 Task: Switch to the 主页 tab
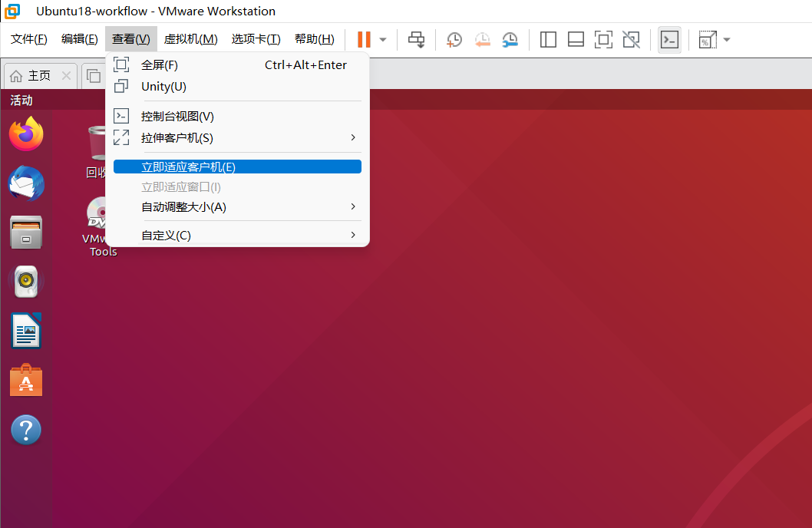point(39,76)
